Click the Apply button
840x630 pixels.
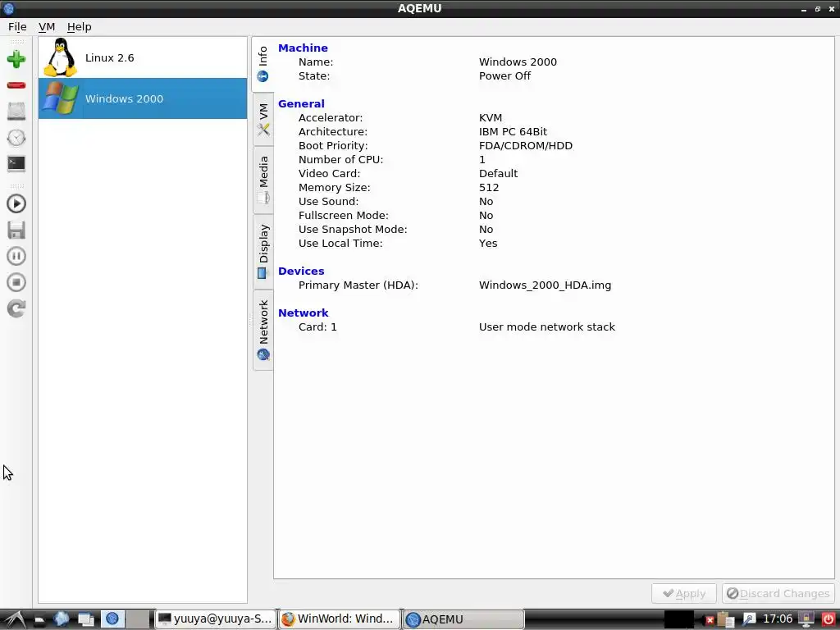(x=683, y=594)
